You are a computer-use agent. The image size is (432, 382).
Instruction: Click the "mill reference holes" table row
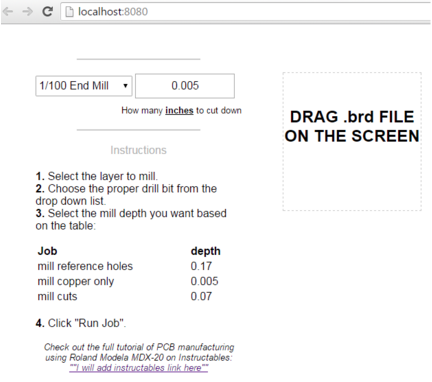pos(129,266)
